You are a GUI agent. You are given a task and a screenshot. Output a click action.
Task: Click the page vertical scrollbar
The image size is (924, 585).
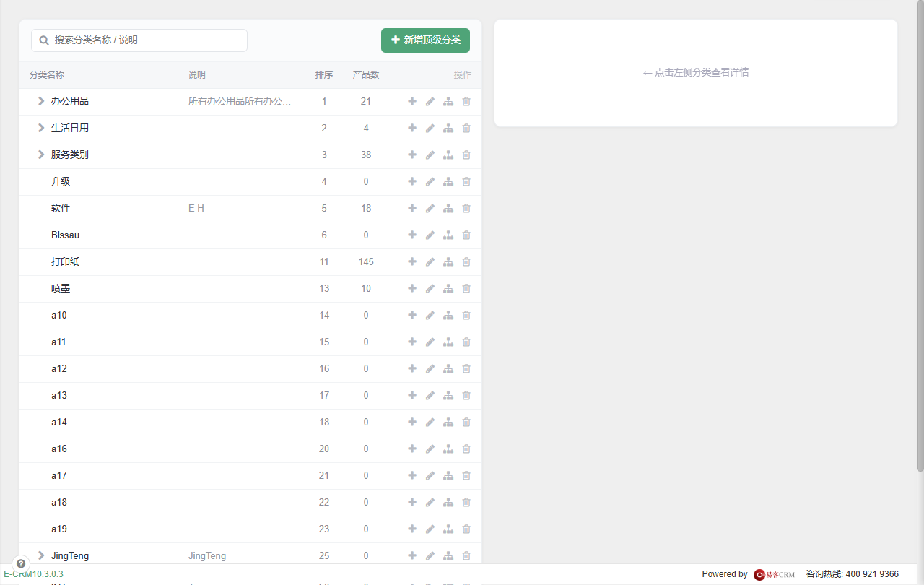click(920, 236)
